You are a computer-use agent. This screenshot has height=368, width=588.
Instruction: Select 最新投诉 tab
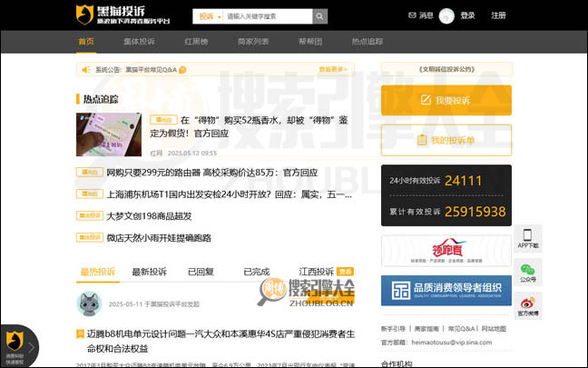coord(149,272)
